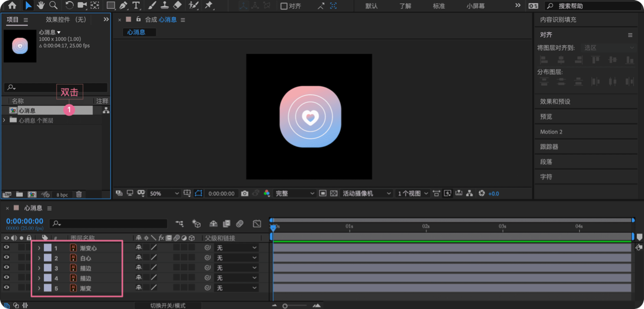Switch to the 标准 workspace
Screen dimensions: 644x309
[x=439, y=6]
